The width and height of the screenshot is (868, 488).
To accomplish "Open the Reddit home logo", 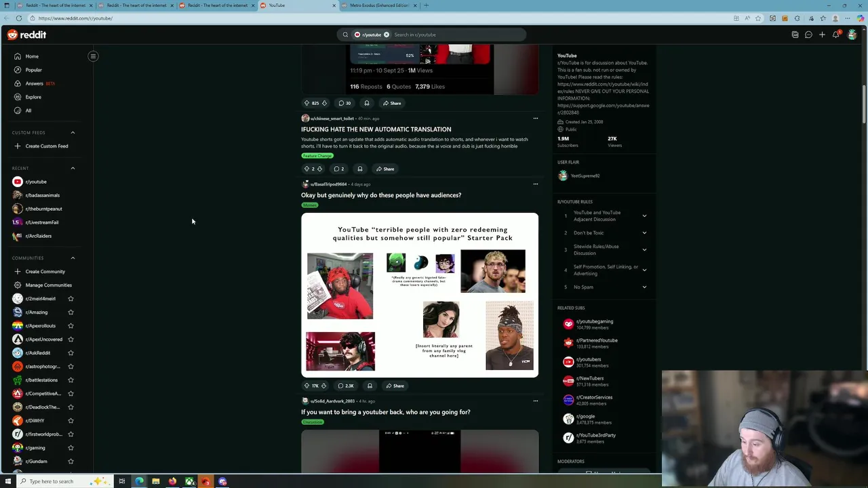I will (27, 35).
